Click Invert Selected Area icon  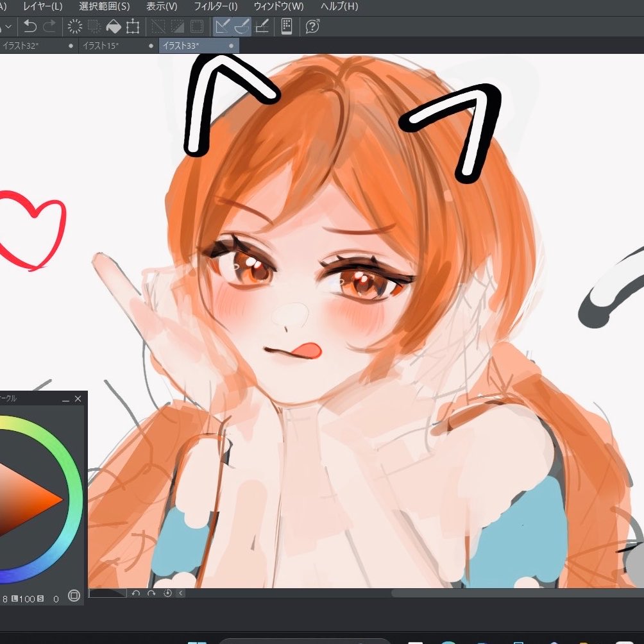tap(178, 27)
